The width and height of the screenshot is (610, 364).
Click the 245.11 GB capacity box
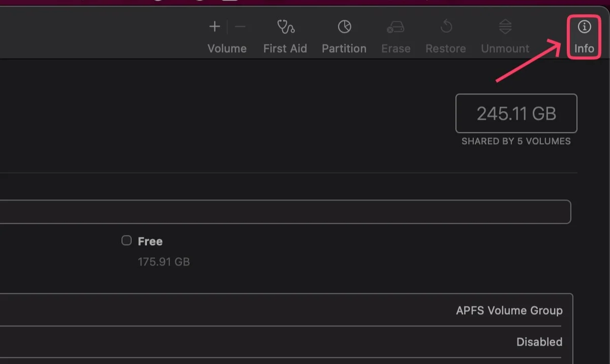coord(516,113)
